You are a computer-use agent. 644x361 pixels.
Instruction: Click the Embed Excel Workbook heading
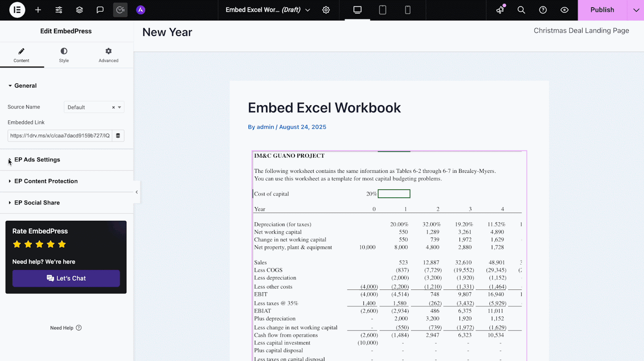[x=324, y=108]
